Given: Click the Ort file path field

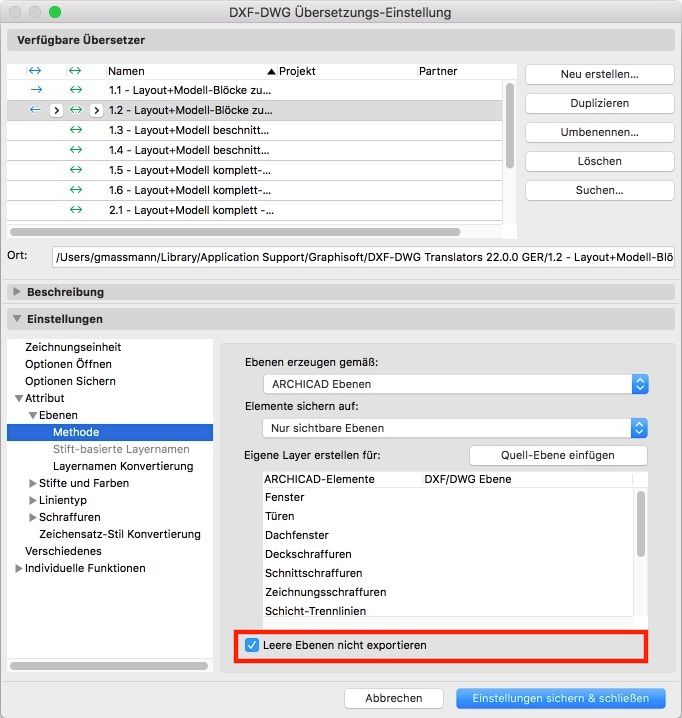Looking at the screenshot, I should click(363, 257).
